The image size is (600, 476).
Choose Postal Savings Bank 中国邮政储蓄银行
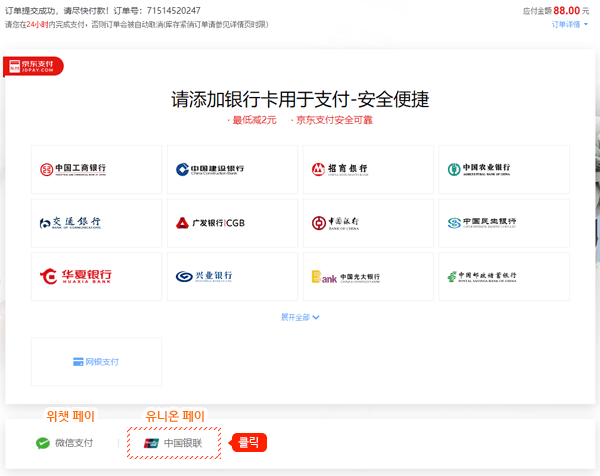click(503, 276)
